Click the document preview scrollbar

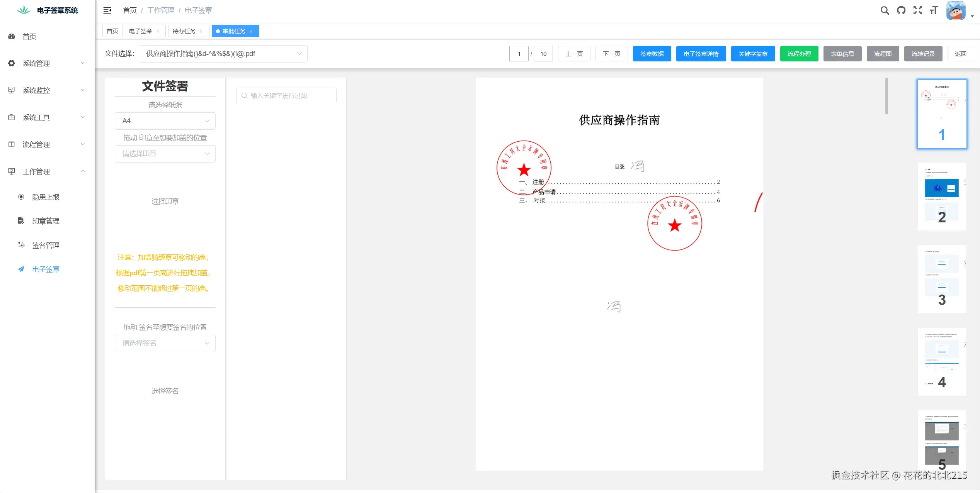(x=886, y=97)
